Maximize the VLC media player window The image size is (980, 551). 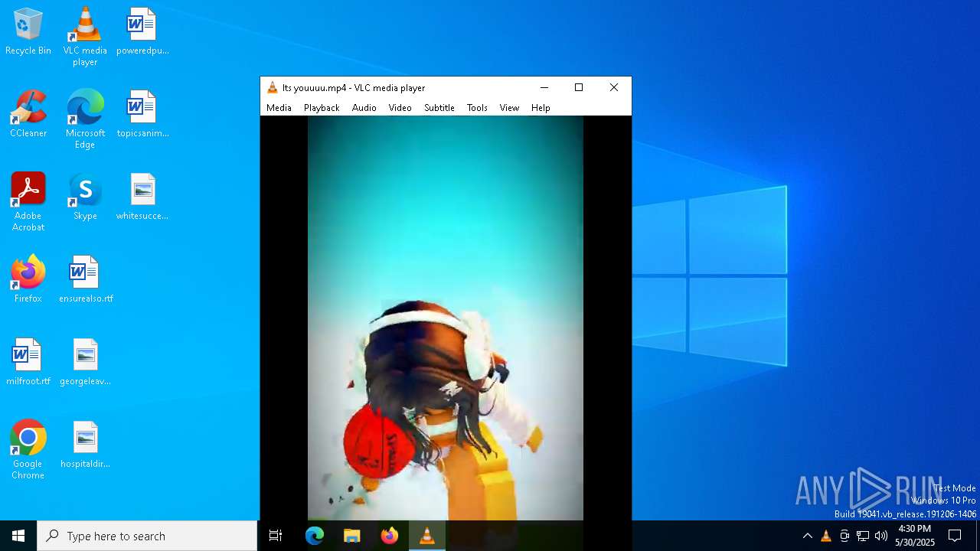point(579,88)
